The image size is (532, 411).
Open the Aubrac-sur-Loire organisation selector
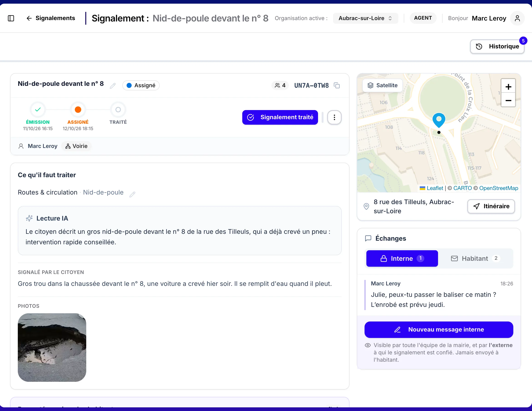365,18
